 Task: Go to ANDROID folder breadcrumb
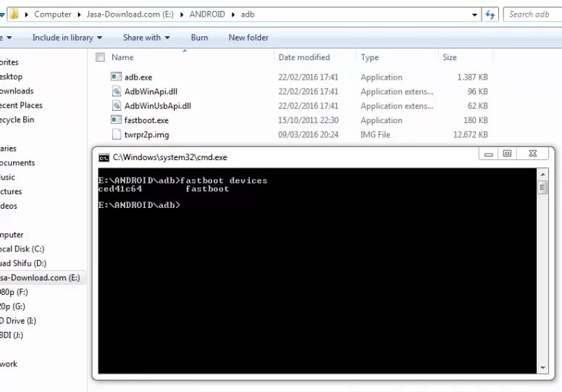(x=207, y=14)
